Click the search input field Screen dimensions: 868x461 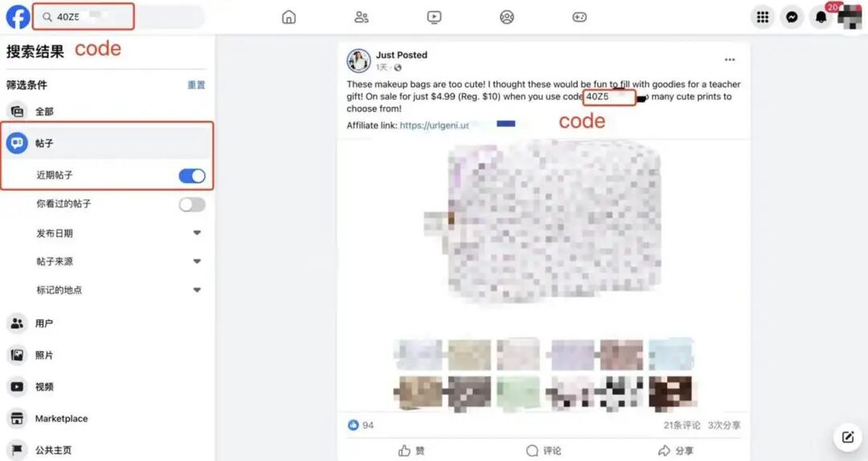pyautogui.click(x=119, y=17)
